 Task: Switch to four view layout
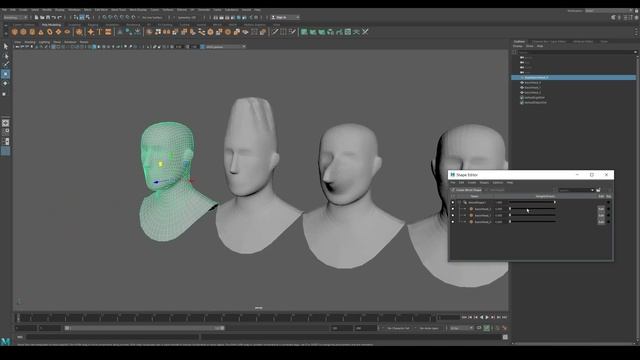[6, 132]
